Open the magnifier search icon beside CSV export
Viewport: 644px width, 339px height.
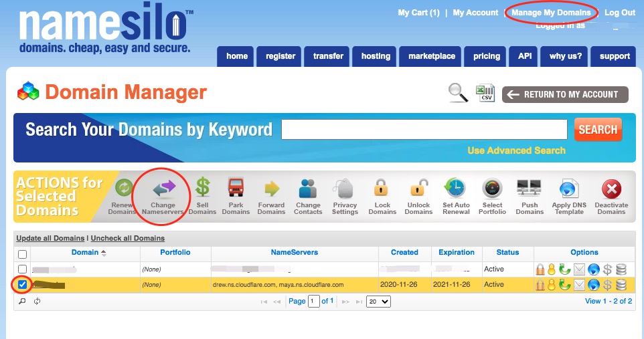[x=458, y=92]
